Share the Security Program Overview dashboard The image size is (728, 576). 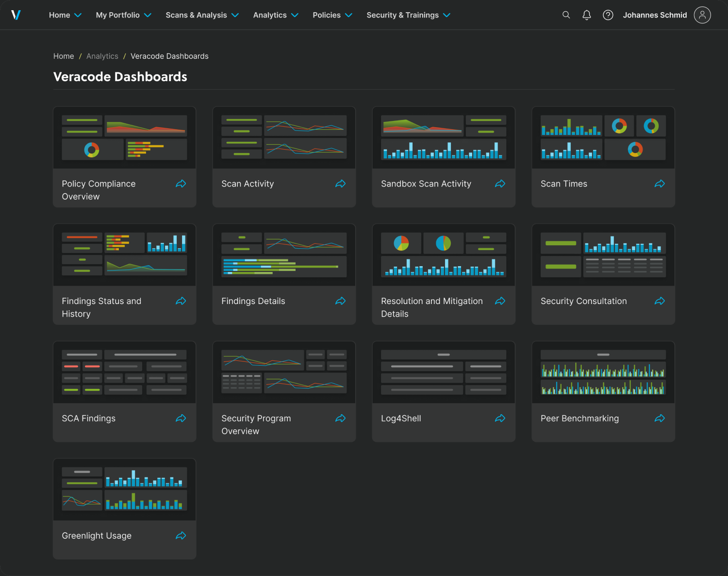[x=341, y=418]
